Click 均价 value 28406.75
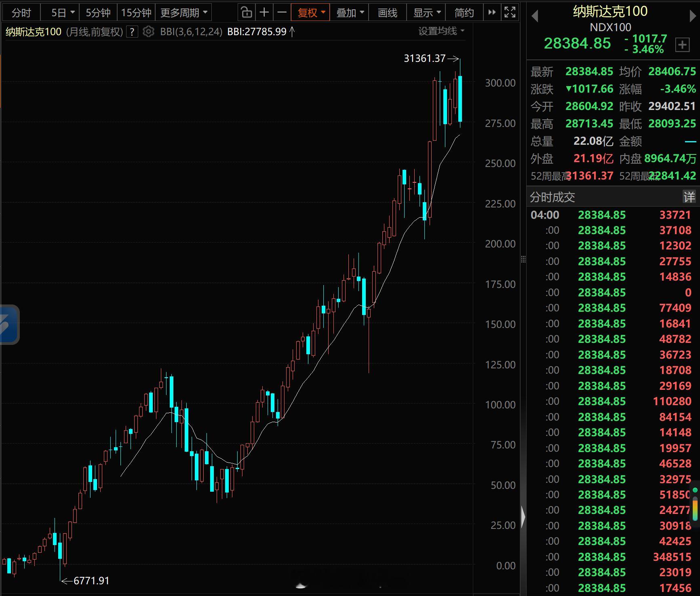The width and height of the screenshot is (700, 596). [672, 71]
